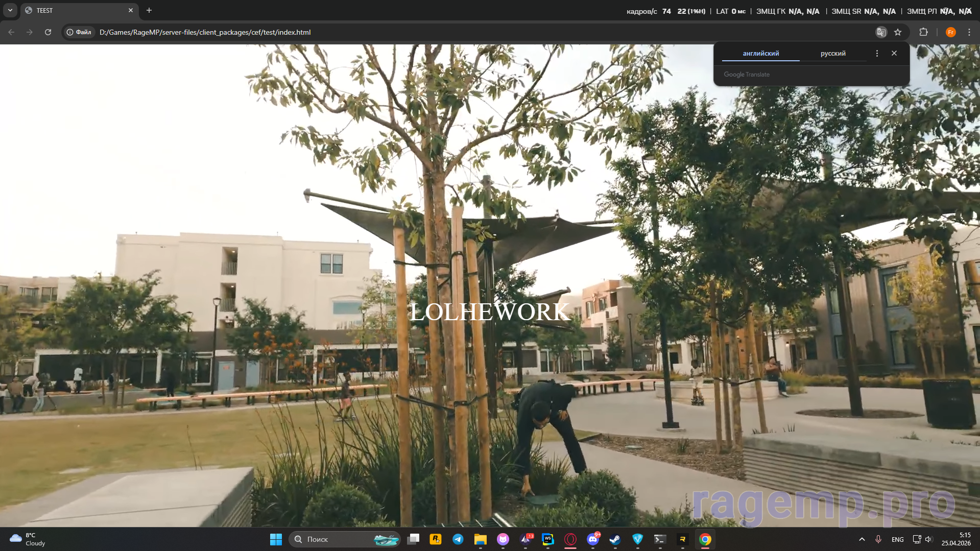Open the Extensions puzzle icon

(923, 32)
